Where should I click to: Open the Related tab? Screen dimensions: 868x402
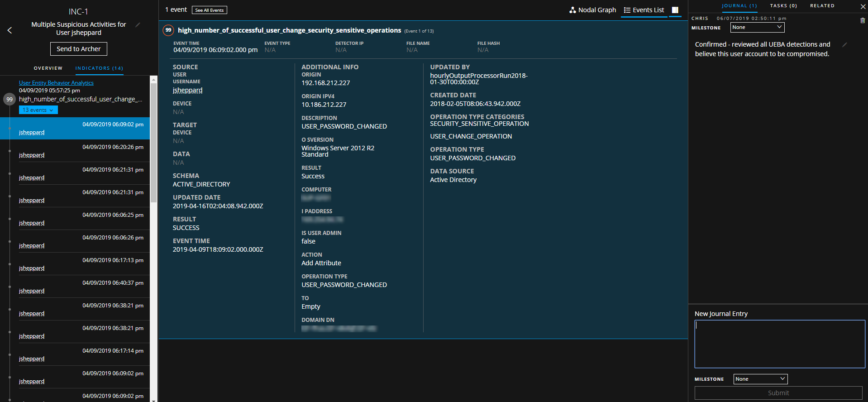click(x=822, y=6)
